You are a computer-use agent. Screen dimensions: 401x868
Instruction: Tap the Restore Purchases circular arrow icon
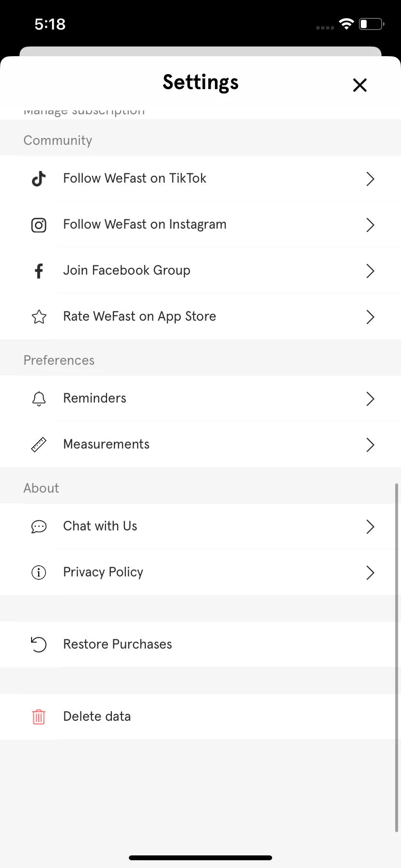[x=39, y=645]
